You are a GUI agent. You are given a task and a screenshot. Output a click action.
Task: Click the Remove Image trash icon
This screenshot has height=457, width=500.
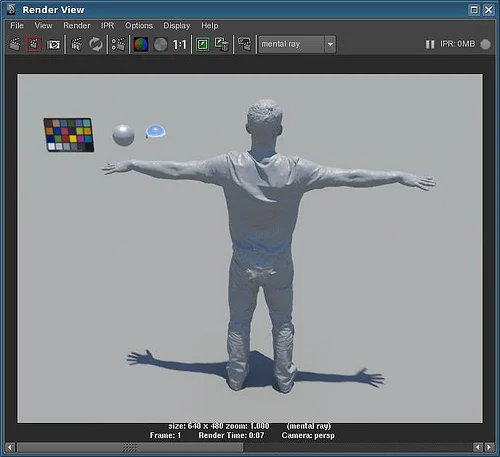[222, 44]
